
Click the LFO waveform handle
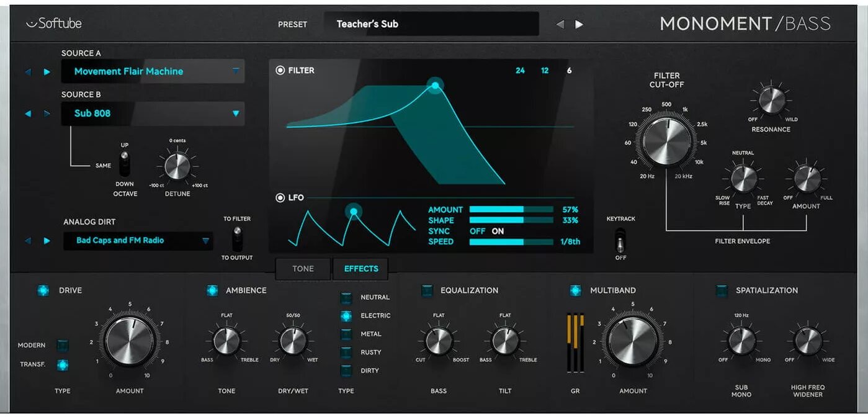coord(354,212)
